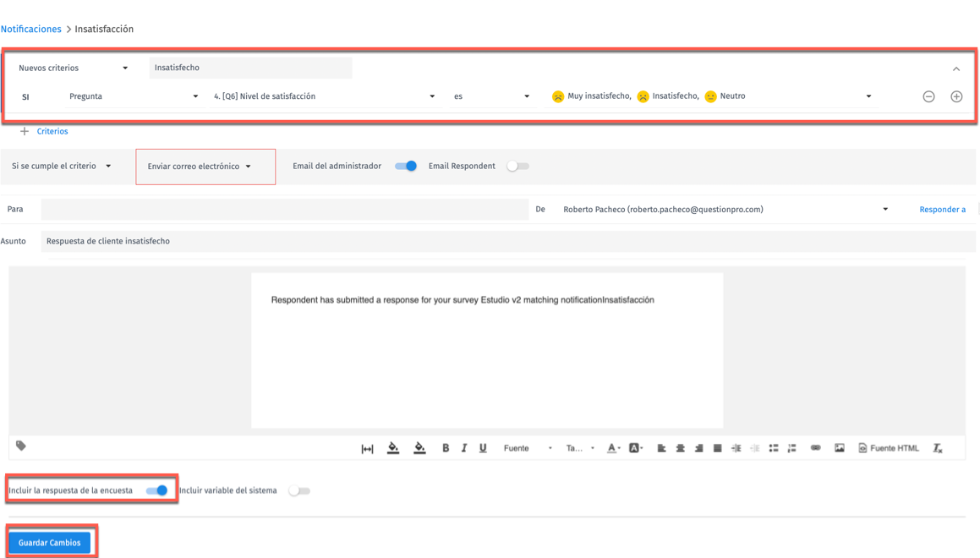980x558 pixels.
Task: Insert a numbered list
Action: click(x=792, y=448)
